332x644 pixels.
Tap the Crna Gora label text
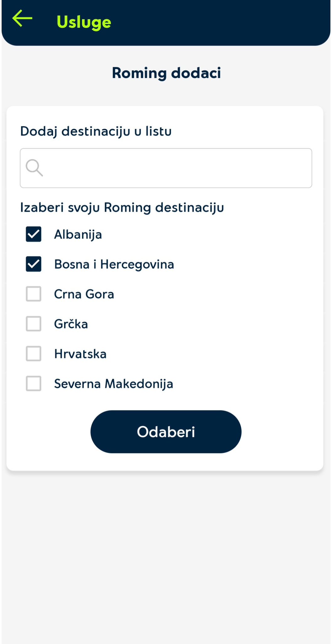click(84, 294)
